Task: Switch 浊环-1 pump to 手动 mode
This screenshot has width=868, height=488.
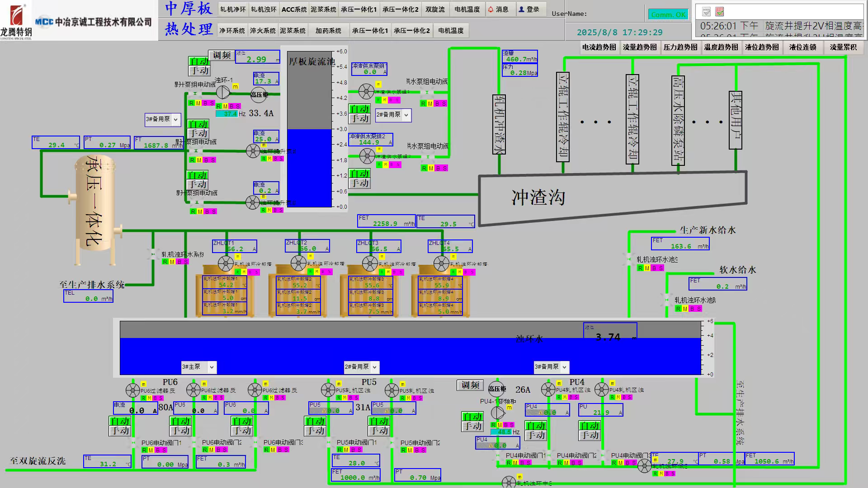Action: tap(198, 70)
